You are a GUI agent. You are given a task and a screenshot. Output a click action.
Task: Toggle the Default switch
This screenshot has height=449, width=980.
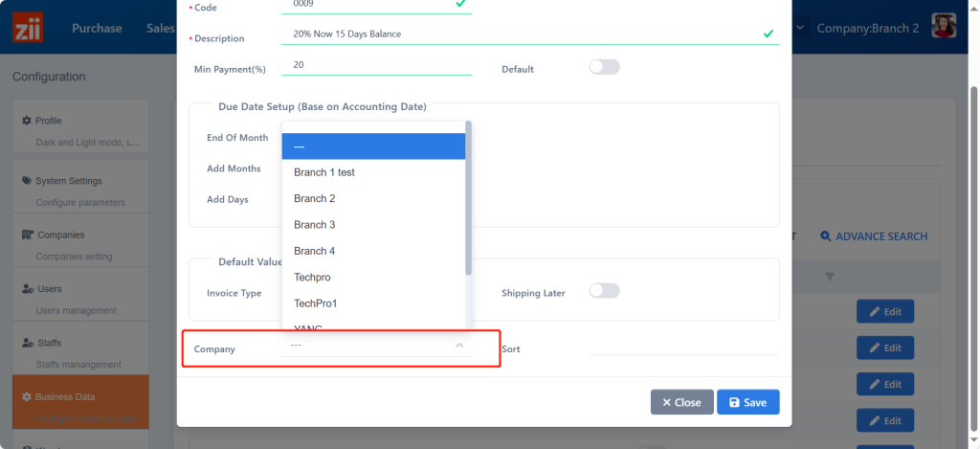604,68
